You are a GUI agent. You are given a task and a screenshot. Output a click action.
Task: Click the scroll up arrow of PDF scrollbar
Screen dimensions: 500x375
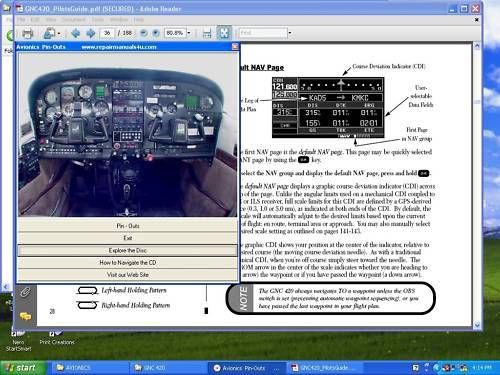(x=477, y=46)
